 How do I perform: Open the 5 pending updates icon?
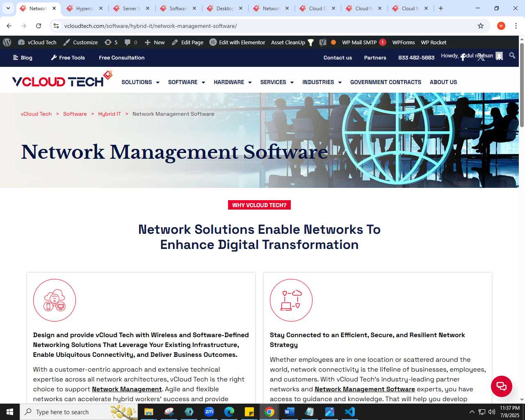click(111, 42)
